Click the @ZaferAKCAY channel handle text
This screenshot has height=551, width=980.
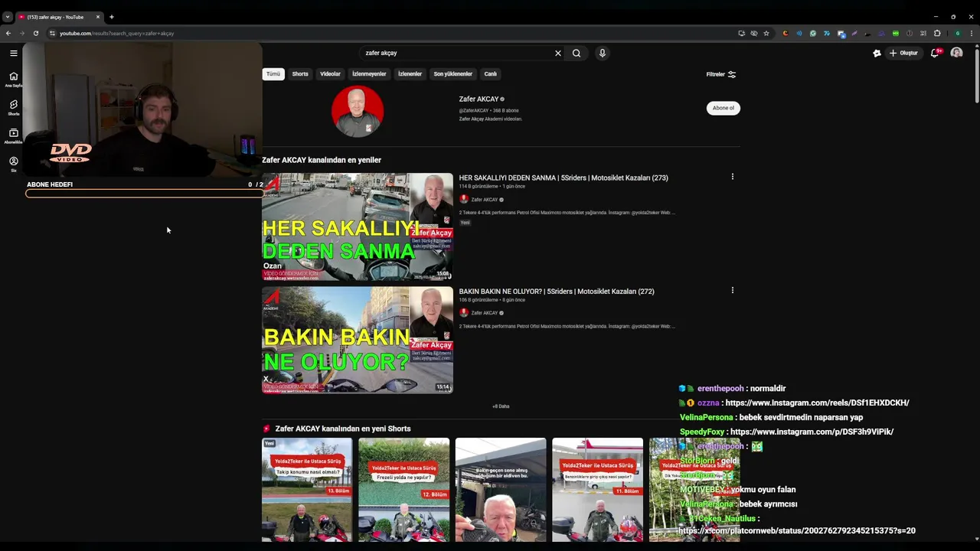tap(475, 110)
